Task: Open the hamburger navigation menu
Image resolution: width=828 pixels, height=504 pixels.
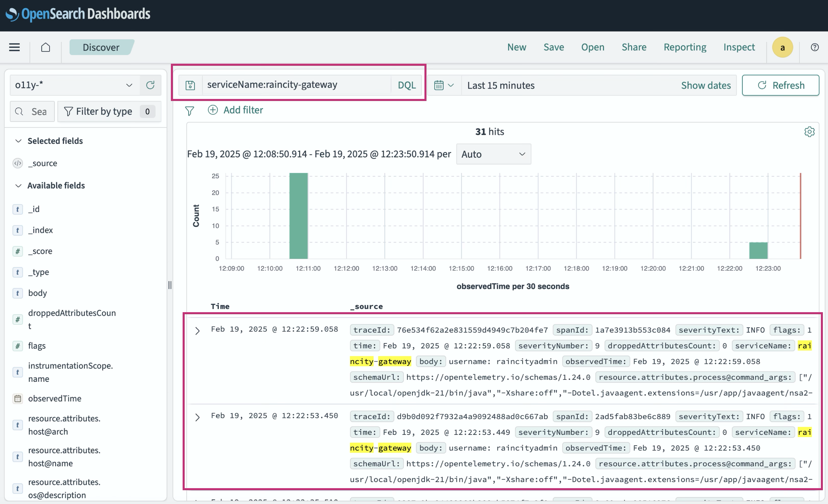Action: point(15,47)
